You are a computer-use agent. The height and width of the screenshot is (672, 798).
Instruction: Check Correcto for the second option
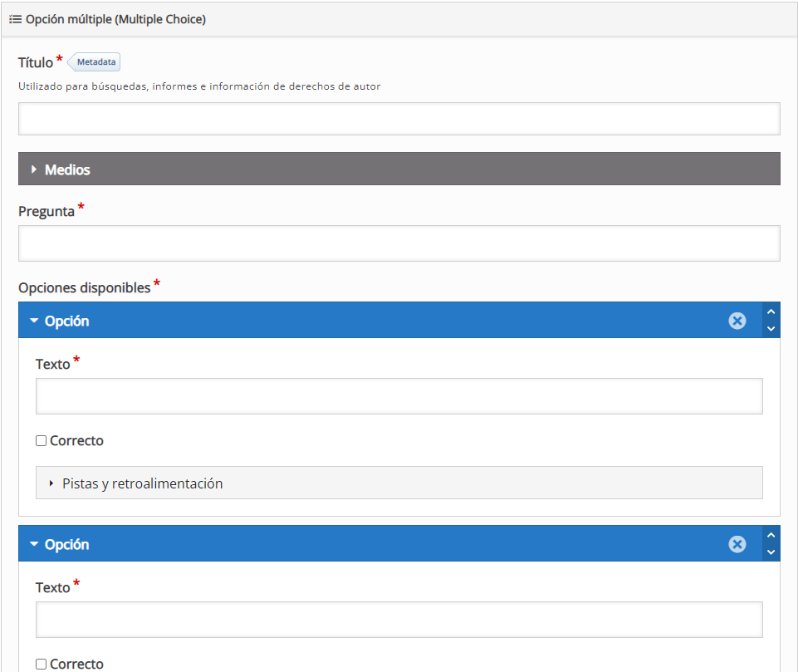click(x=42, y=664)
